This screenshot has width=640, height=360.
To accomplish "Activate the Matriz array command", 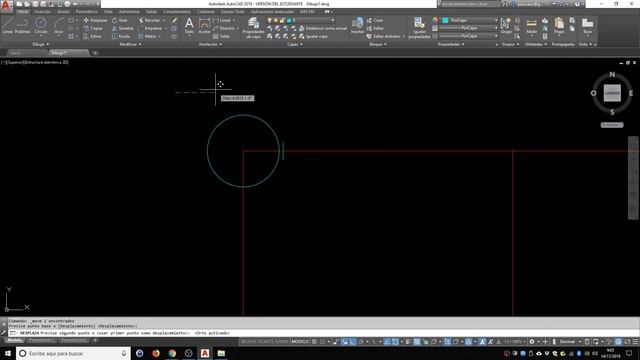I will click(147, 36).
